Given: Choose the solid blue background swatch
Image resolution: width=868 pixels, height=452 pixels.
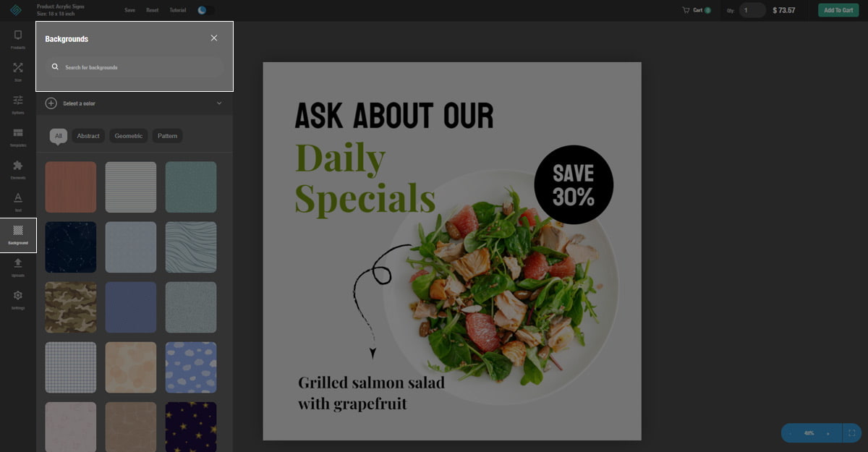Looking at the screenshot, I should tap(131, 307).
